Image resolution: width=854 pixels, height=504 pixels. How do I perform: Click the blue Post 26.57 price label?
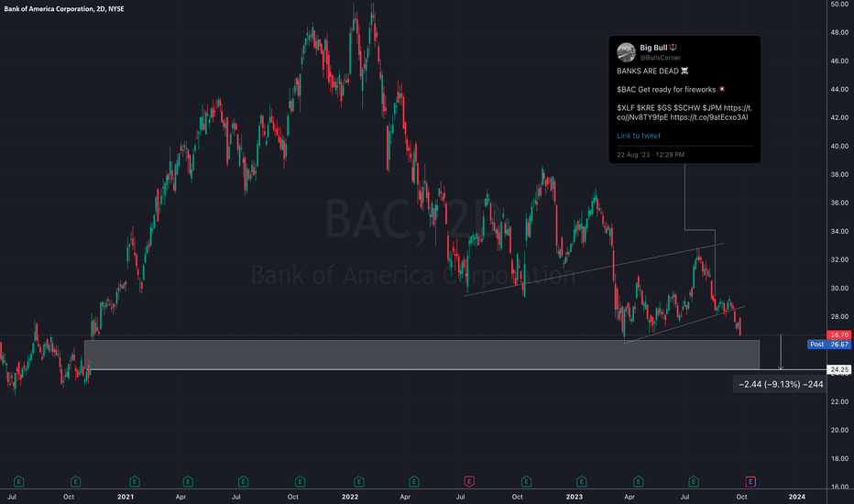pyautogui.click(x=829, y=345)
